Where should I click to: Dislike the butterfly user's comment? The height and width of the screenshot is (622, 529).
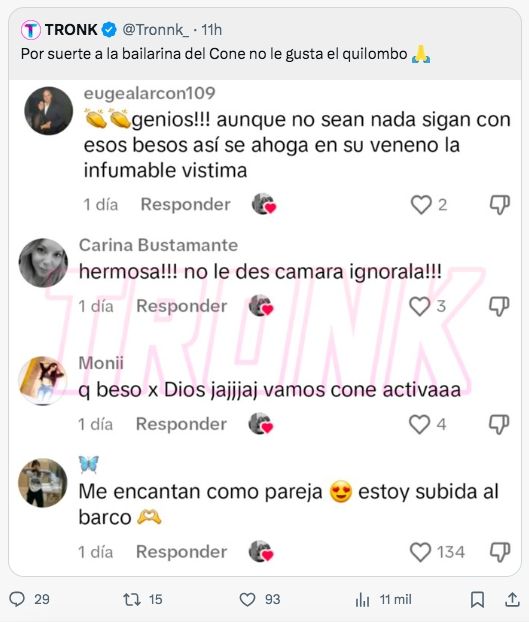(x=500, y=552)
